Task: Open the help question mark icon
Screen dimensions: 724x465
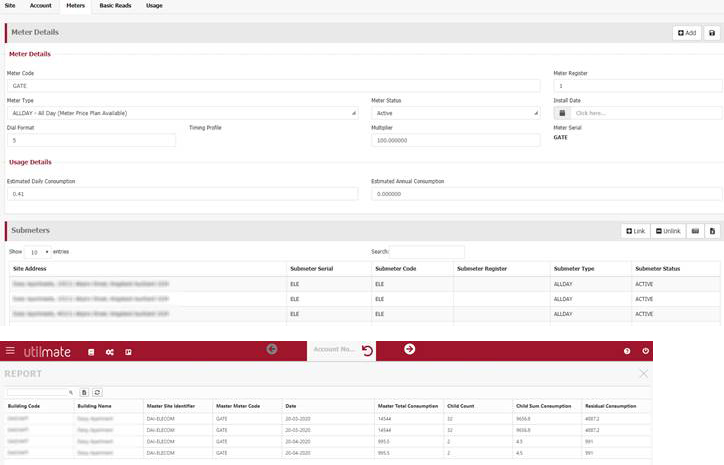Action: tap(627, 351)
